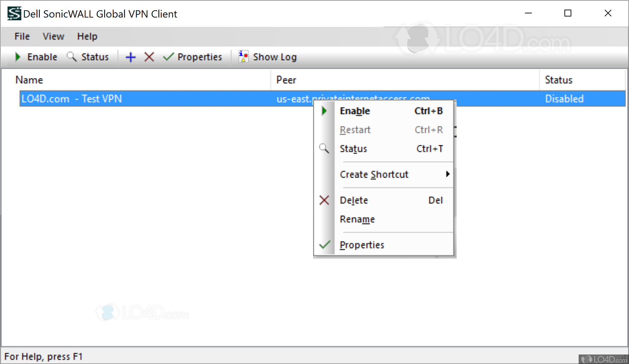Image resolution: width=629 pixels, height=364 pixels.
Task: Click the Show Log toolbar button label
Action: pos(275,57)
